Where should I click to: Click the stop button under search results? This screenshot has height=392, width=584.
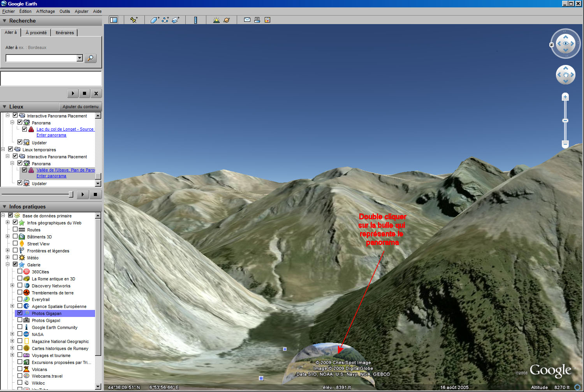click(84, 93)
